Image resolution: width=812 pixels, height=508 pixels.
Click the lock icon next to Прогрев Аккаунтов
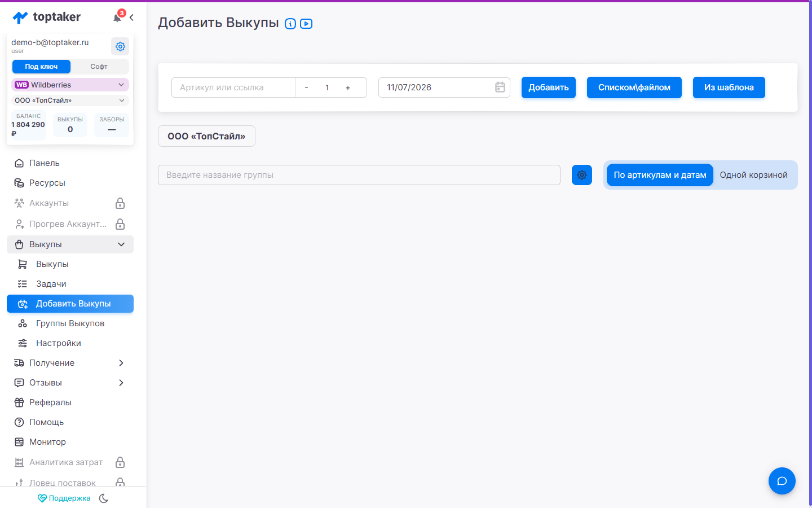pyautogui.click(x=120, y=224)
